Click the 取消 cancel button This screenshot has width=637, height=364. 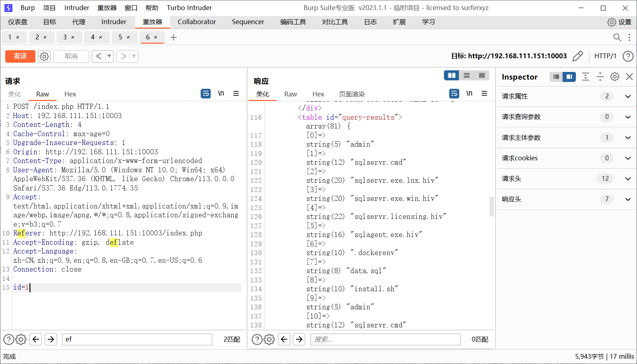pyautogui.click(x=71, y=56)
